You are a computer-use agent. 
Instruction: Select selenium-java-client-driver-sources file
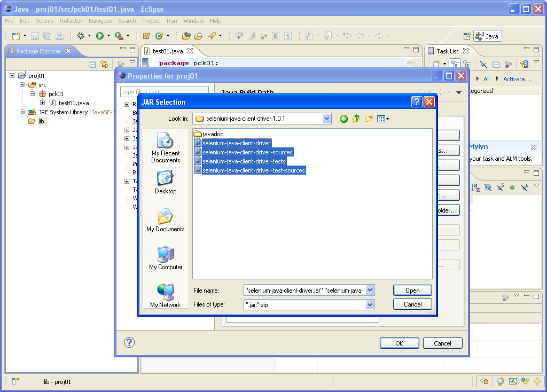point(244,152)
